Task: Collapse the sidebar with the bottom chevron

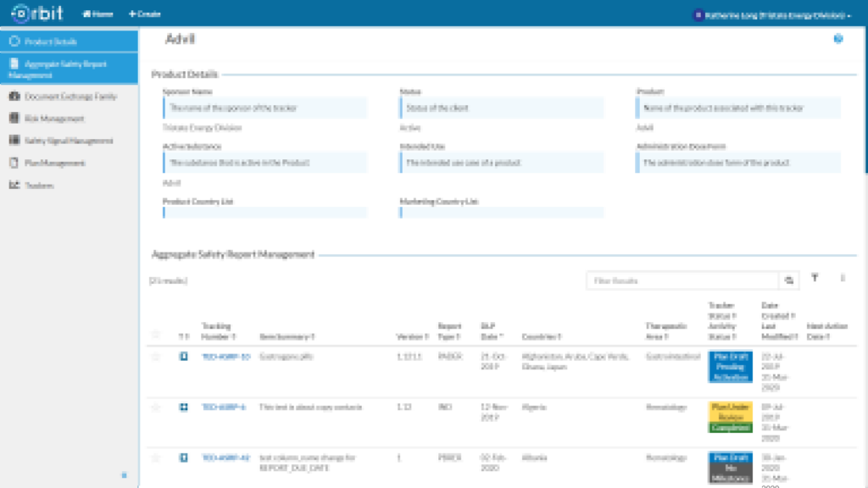Action: [124, 475]
